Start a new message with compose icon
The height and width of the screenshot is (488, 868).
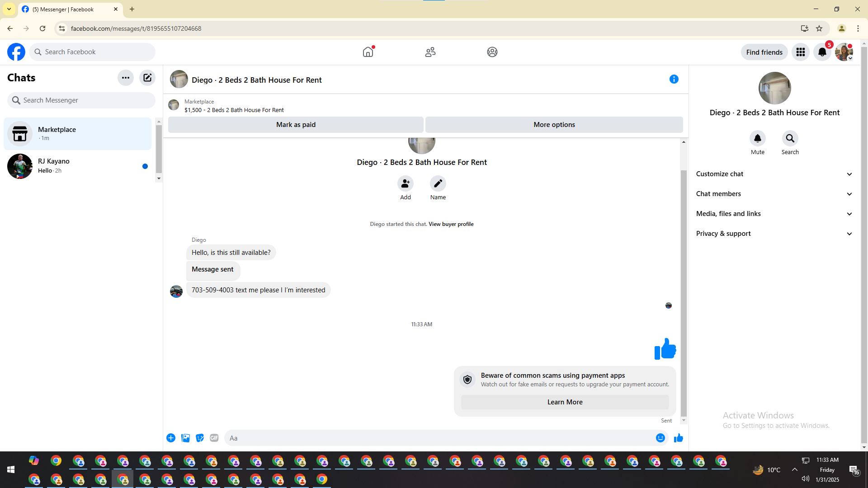click(x=147, y=78)
